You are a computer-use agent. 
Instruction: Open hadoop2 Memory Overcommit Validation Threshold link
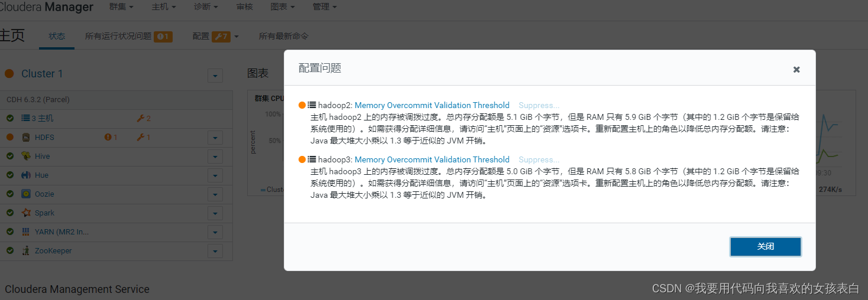pyautogui.click(x=432, y=105)
